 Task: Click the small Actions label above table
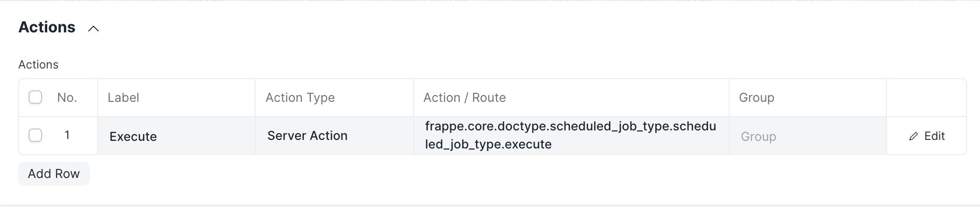point(38,65)
